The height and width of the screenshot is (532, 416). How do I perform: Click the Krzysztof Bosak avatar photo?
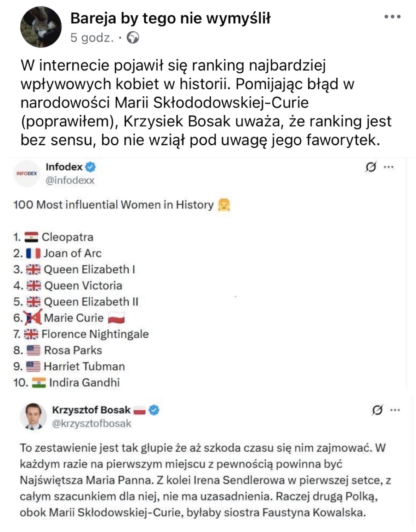(34, 416)
